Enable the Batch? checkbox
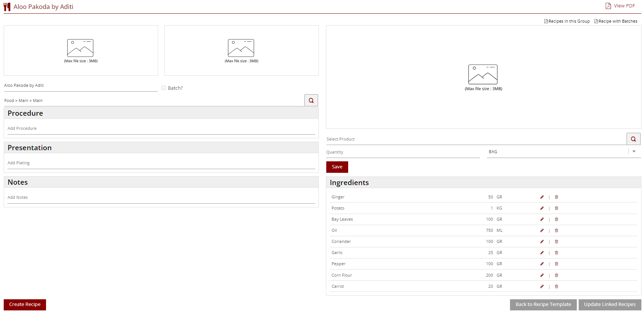This screenshot has width=644, height=313. [163, 88]
